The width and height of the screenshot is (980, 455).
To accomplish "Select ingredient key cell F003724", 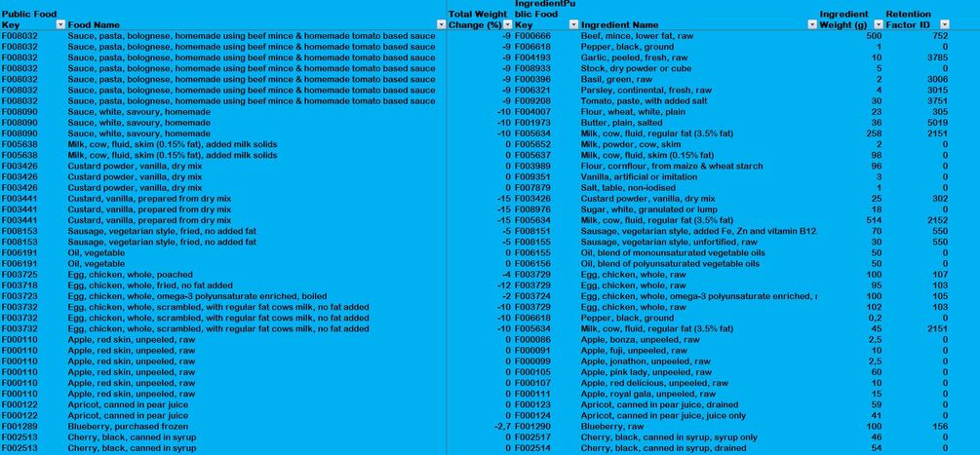I will pos(532,296).
